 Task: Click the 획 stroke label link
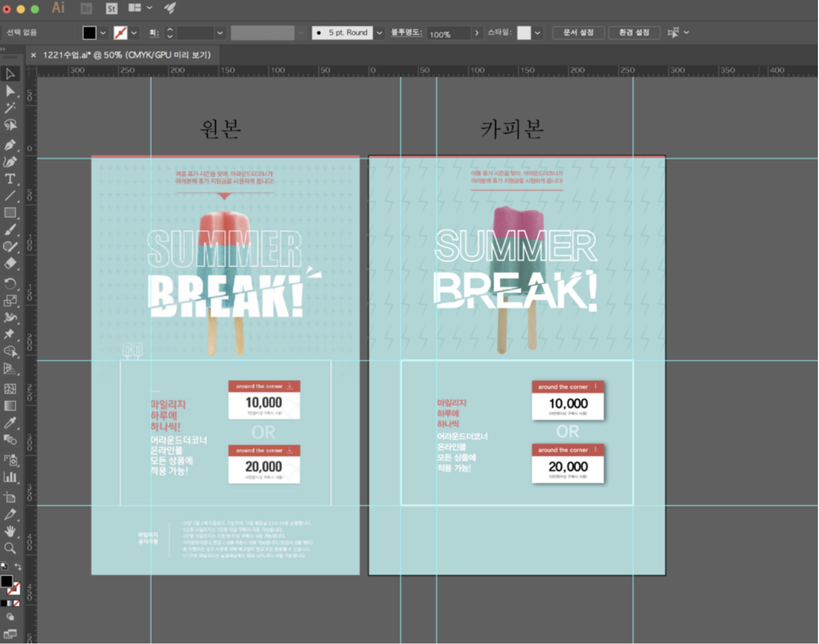pos(154,33)
